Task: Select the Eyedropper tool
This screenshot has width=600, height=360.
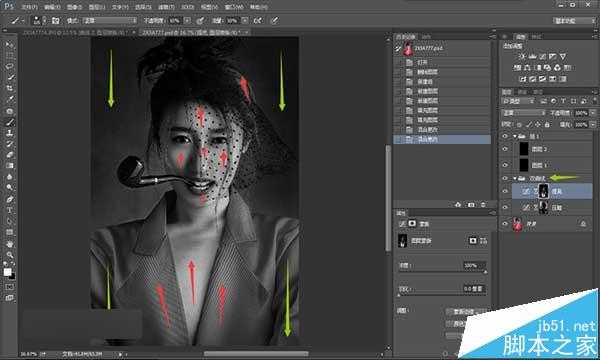Action: click(9, 99)
